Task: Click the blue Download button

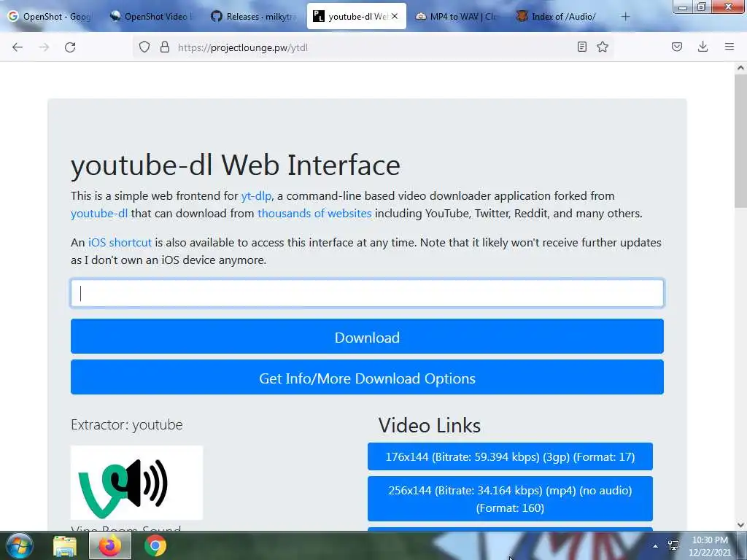Action: point(367,336)
